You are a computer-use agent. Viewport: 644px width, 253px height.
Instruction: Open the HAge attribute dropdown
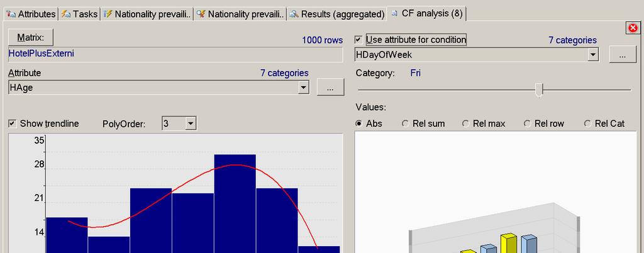[304, 87]
